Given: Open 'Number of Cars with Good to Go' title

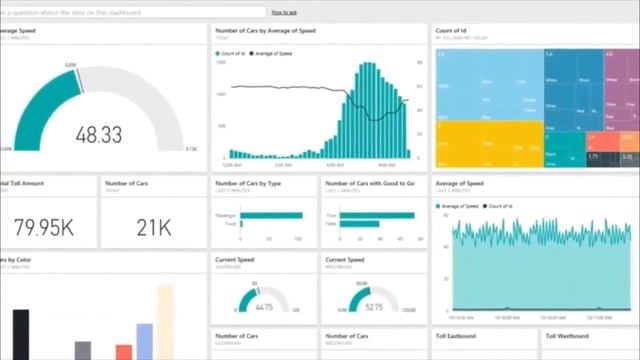Looking at the screenshot, I should tap(370, 183).
